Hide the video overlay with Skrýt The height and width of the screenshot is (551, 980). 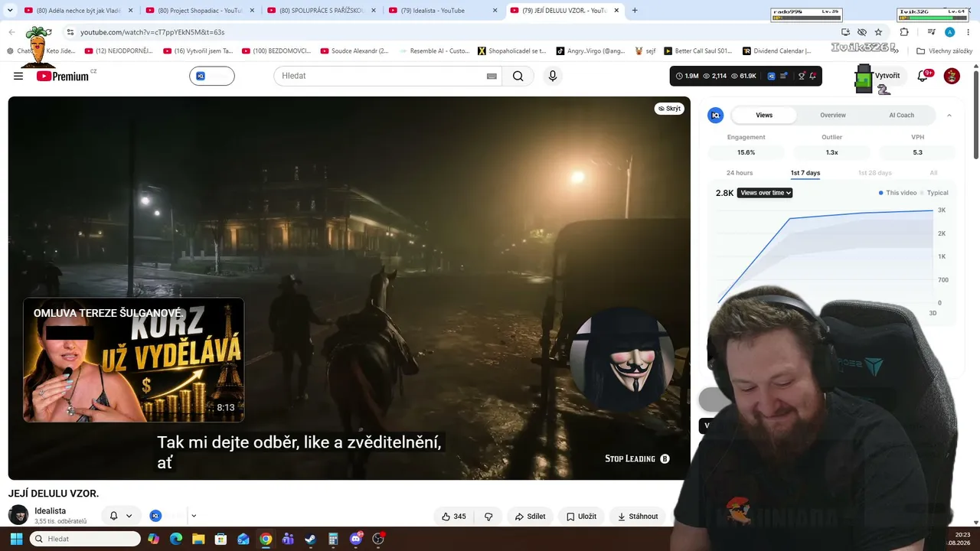tap(669, 109)
